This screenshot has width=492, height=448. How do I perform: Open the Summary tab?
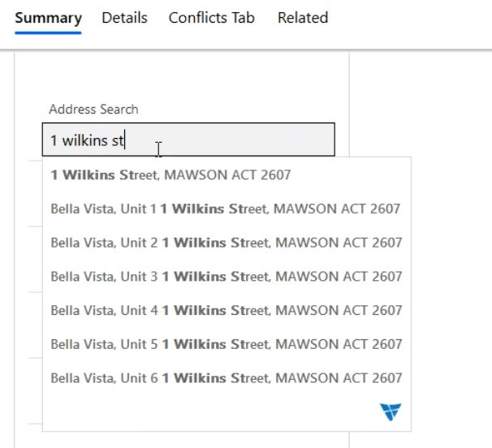pos(49,18)
